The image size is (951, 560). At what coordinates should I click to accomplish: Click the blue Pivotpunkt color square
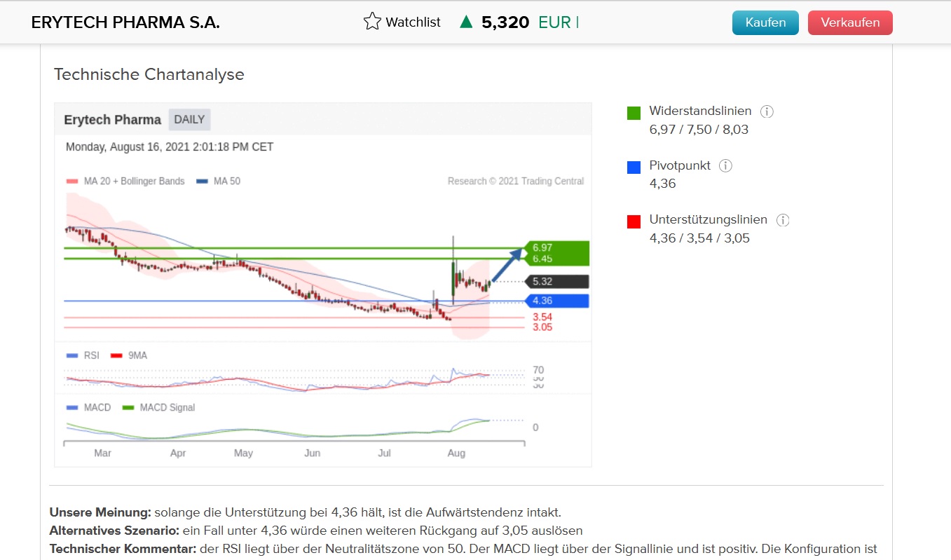point(634,168)
